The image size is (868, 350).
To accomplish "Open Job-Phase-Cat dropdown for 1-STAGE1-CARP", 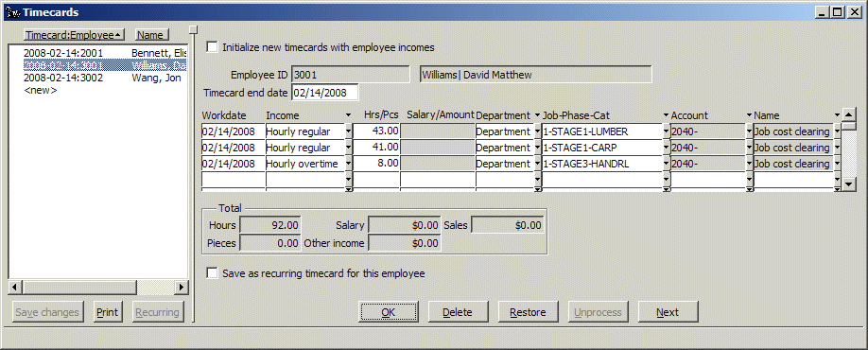I will [x=666, y=148].
